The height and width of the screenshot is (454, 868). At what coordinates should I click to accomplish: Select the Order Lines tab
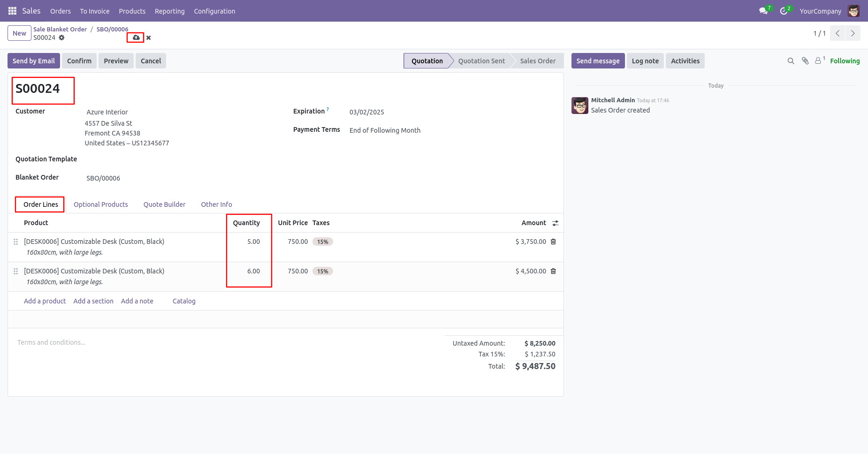click(x=41, y=204)
